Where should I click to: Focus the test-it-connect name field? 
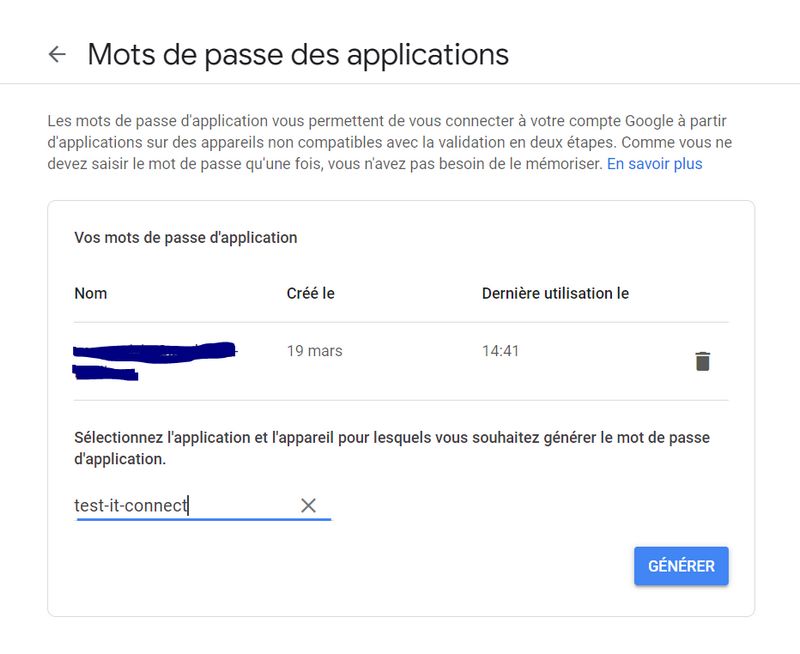click(180, 506)
